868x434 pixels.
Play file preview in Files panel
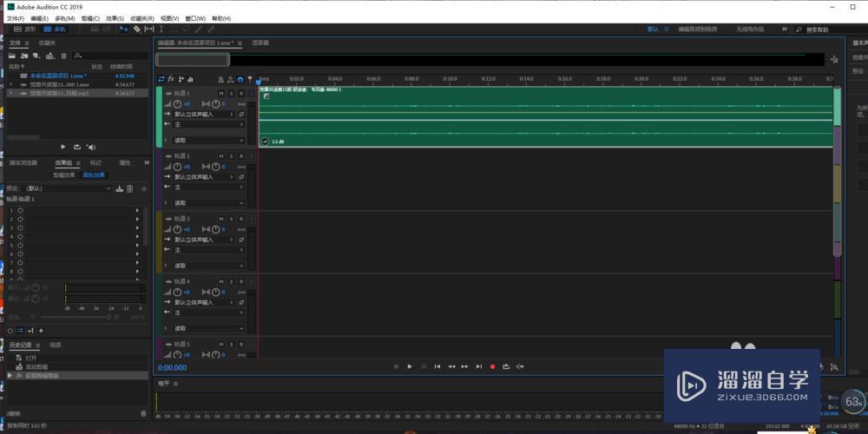click(x=62, y=147)
